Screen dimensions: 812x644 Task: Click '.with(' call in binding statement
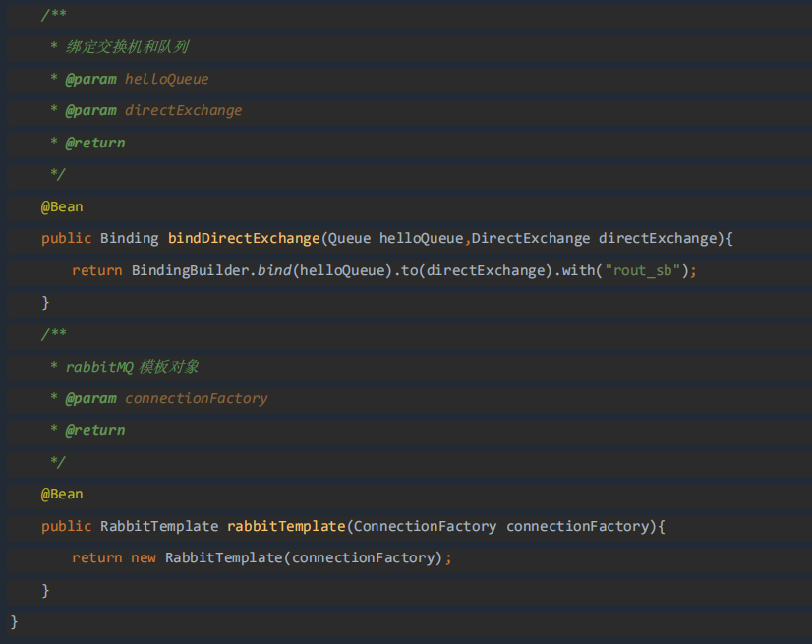coord(578,270)
